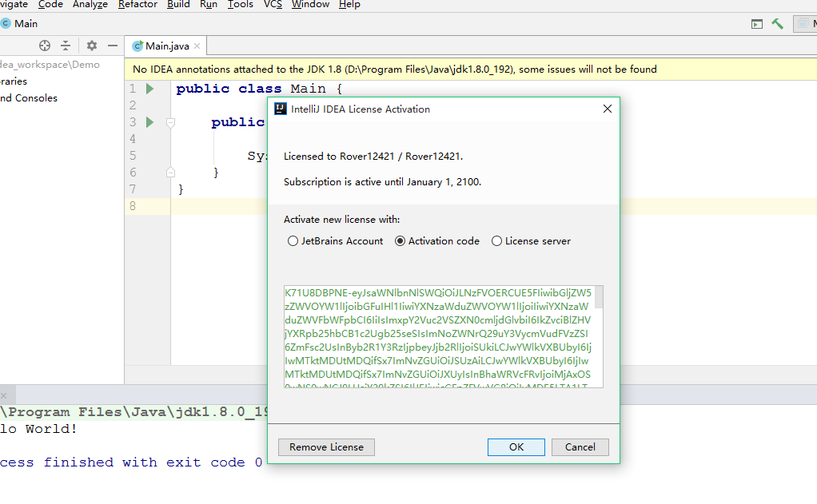Click the locate/scroll-from-source target icon
The width and height of the screenshot is (817, 504).
click(x=45, y=46)
